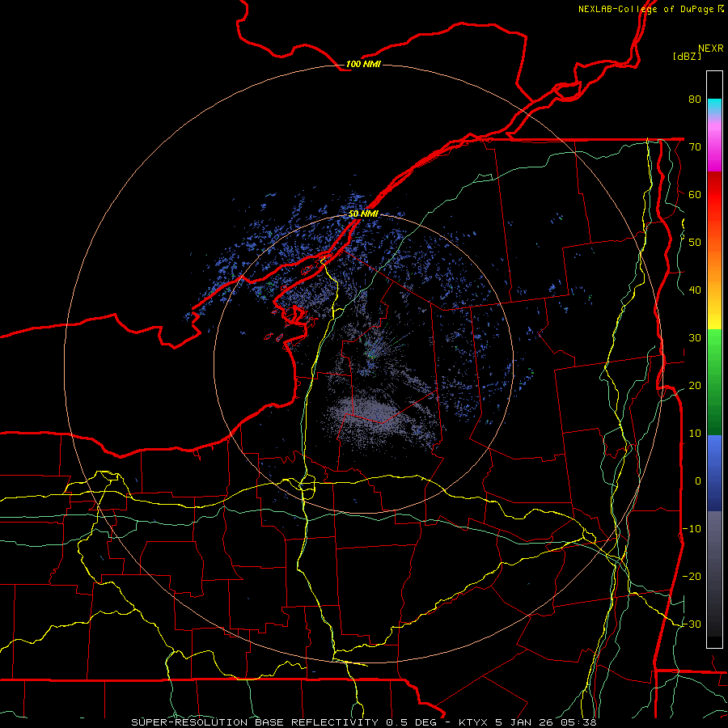Click the 10 dBZ scale value
This screenshot has height=728, width=728.
click(695, 434)
